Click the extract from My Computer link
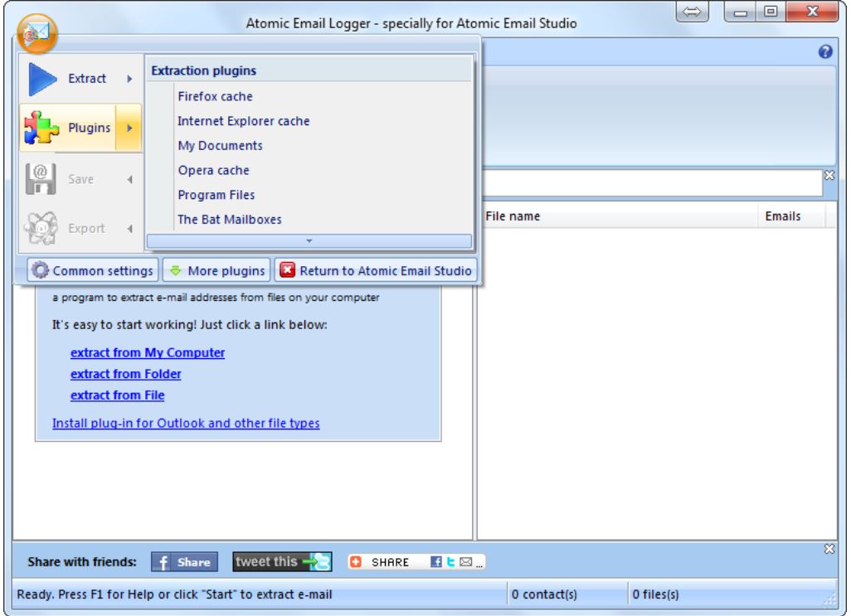 148,352
